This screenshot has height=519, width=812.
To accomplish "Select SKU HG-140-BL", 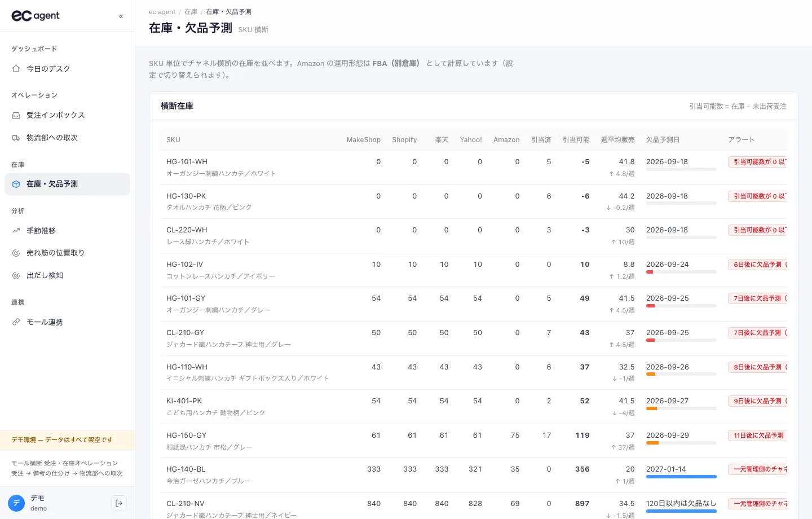I will click(186, 469).
